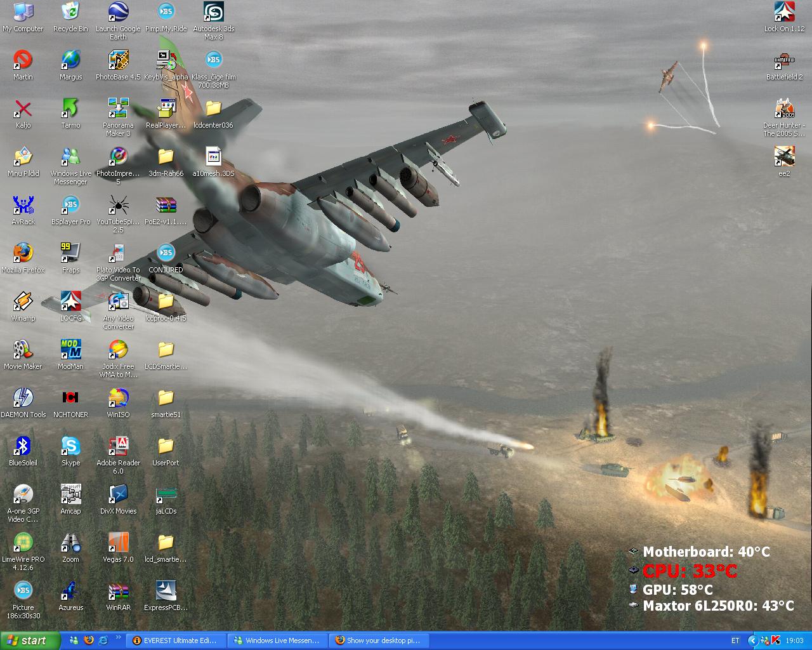Select the AvRack icon
812x650 pixels.
click(23, 210)
